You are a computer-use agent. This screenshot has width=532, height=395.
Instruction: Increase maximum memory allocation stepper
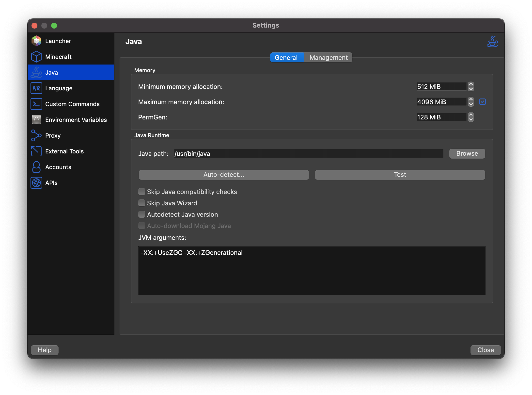tap(471, 99)
